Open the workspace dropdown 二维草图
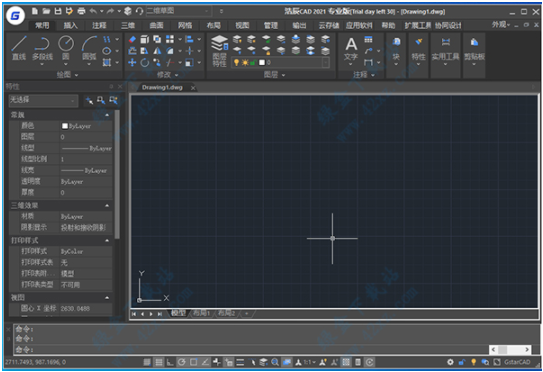 [x=179, y=11]
